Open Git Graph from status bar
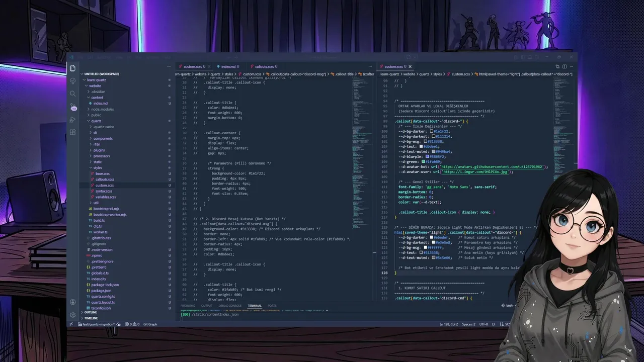Screen dimensions: 644x362 [150, 324]
